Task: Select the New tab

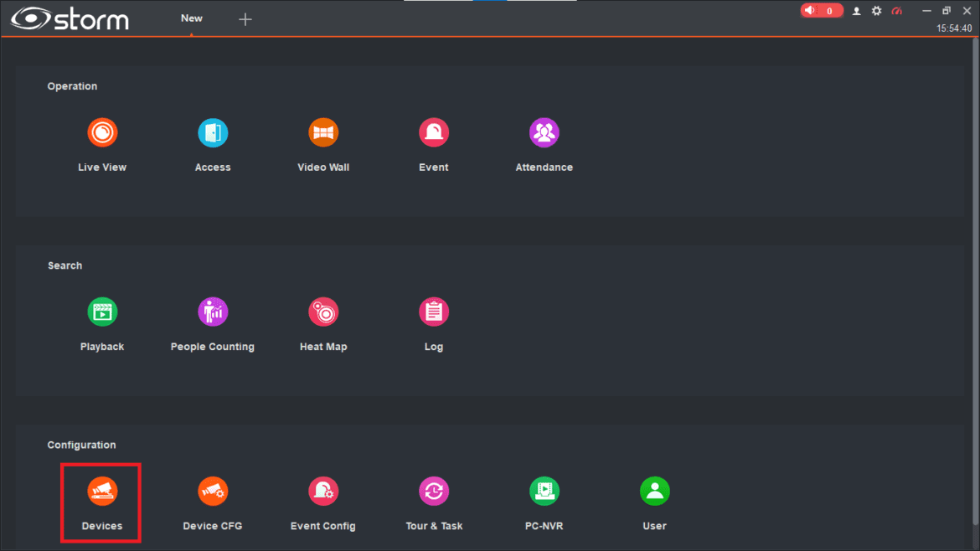Action: click(191, 18)
